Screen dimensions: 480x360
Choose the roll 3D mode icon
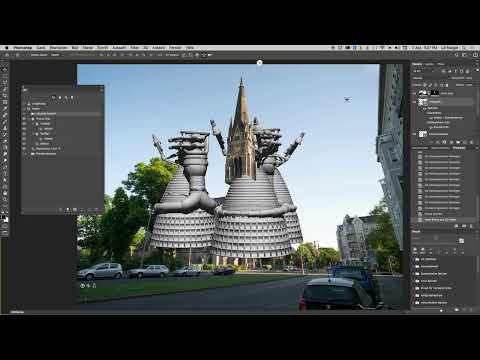[190, 55]
